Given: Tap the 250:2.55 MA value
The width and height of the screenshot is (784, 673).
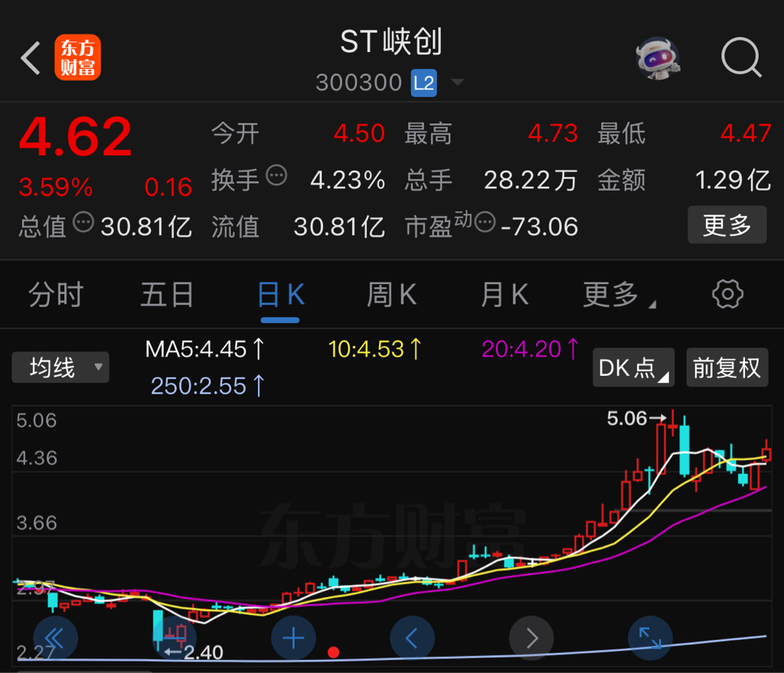Looking at the screenshot, I should (x=207, y=386).
